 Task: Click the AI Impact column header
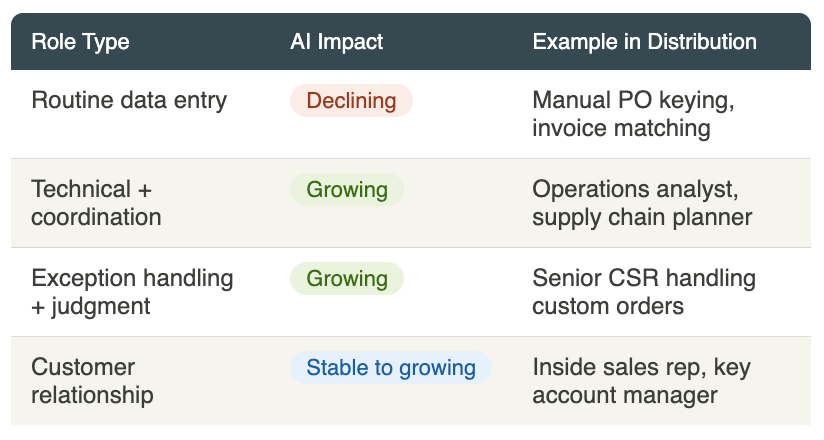tap(336, 42)
